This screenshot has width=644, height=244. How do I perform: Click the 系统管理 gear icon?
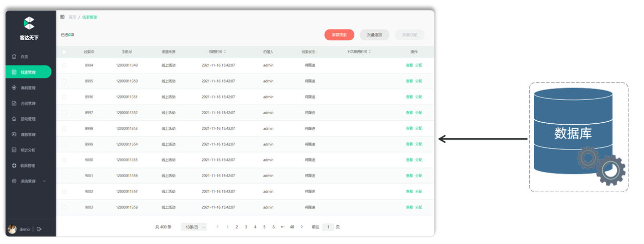14,181
